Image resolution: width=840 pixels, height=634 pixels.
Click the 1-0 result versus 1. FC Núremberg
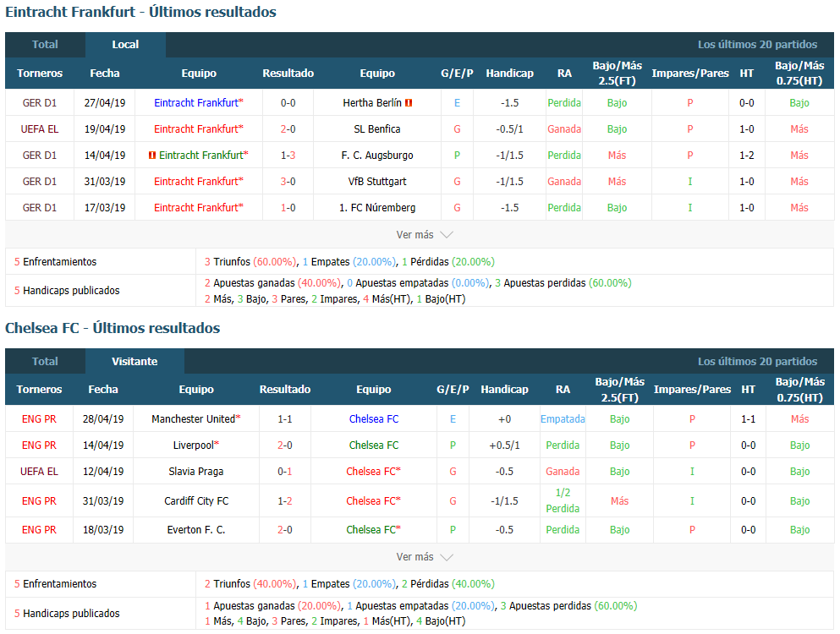288,208
